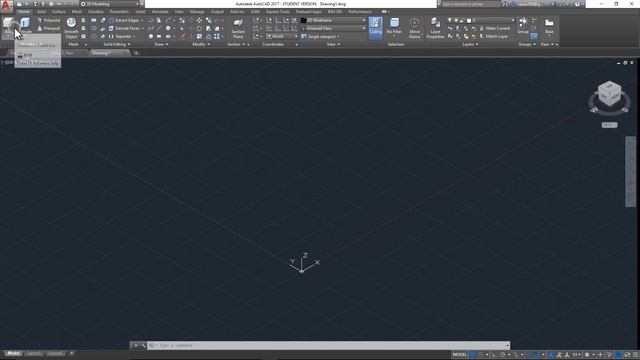Click the Array tool in Modify panel
This screenshot has width=640, height=360.
217,36
